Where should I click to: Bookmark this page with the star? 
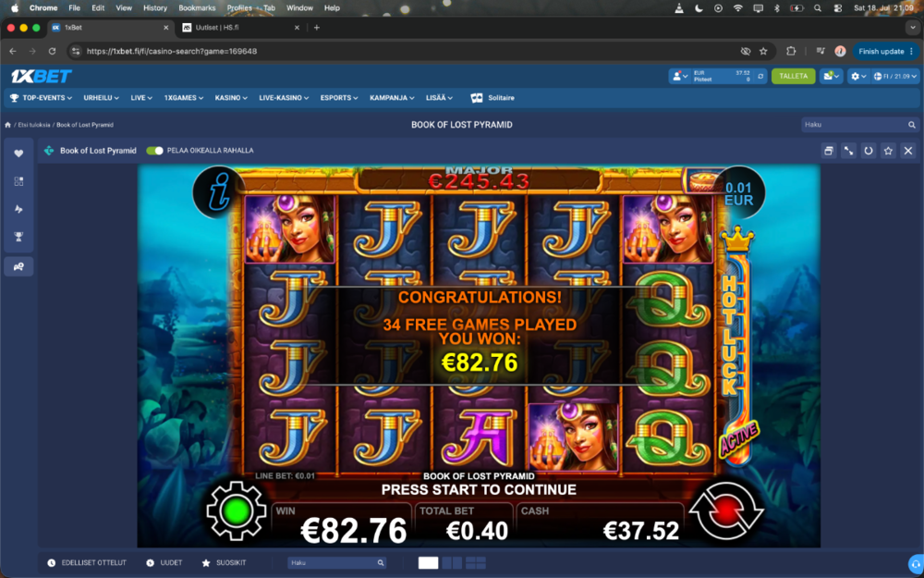(x=764, y=51)
